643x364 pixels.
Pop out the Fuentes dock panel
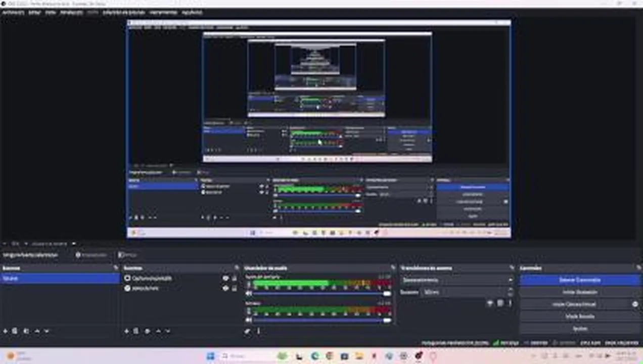[237, 268]
